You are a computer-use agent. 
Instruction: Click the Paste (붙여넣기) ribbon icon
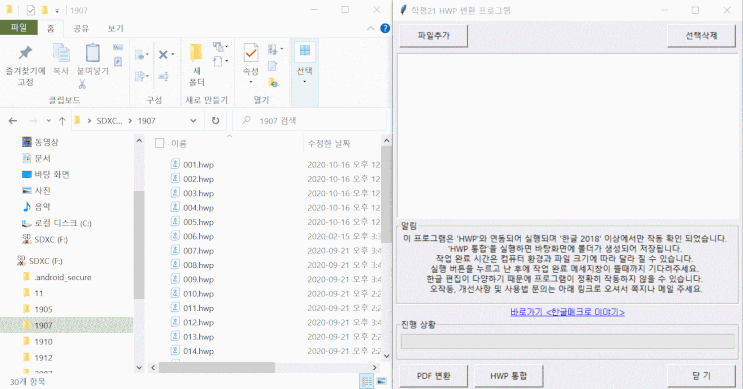[x=92, y=53]
